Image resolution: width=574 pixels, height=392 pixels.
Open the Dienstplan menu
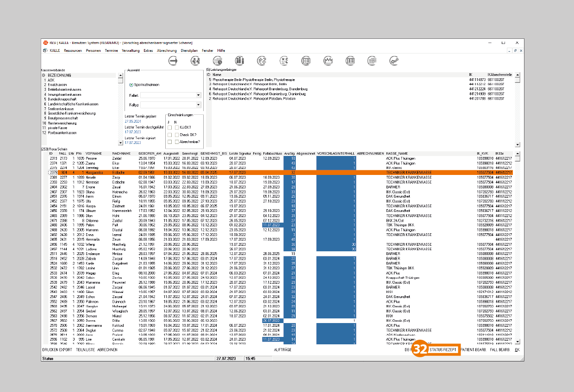(190, 50)
